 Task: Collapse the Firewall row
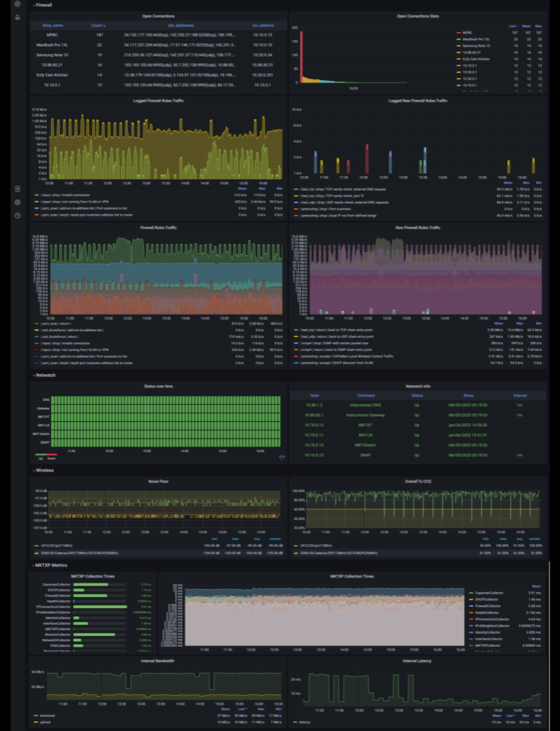(42, 5)
